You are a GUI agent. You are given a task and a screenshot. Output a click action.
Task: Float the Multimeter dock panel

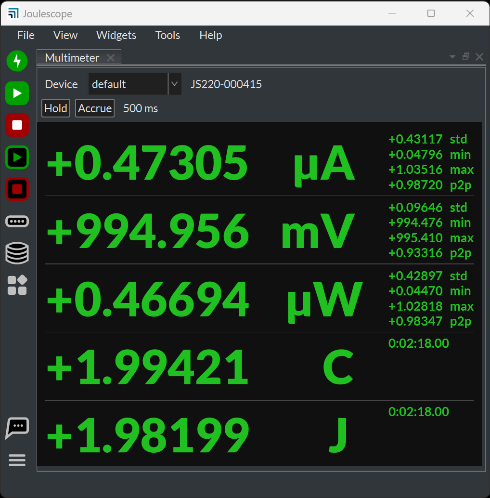coord(466,57)
